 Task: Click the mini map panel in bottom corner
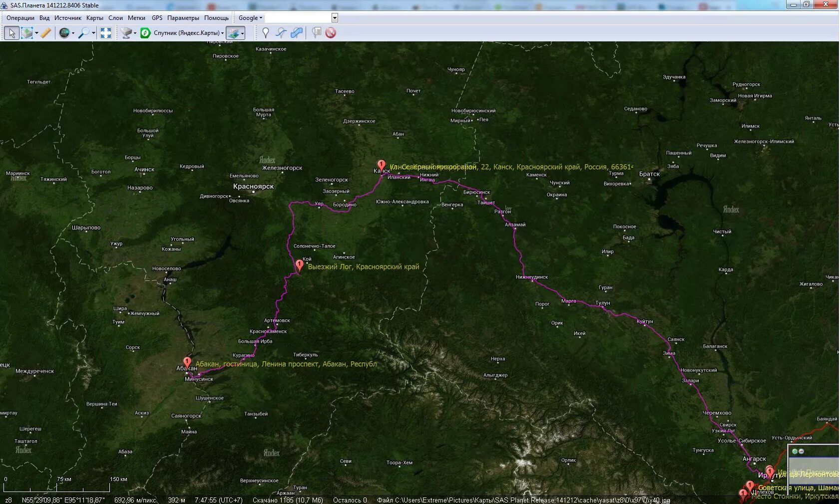[814, 470]
